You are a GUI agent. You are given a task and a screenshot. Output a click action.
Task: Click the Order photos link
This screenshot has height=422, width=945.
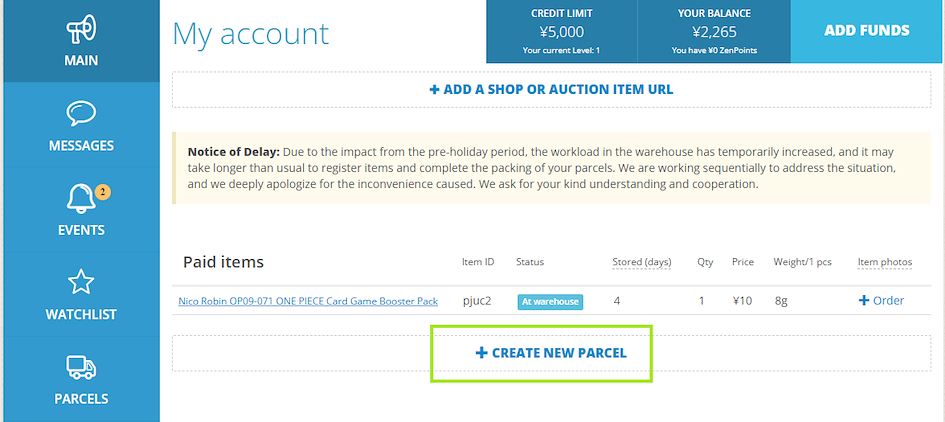pyautogui.click(x=888, y=301)
